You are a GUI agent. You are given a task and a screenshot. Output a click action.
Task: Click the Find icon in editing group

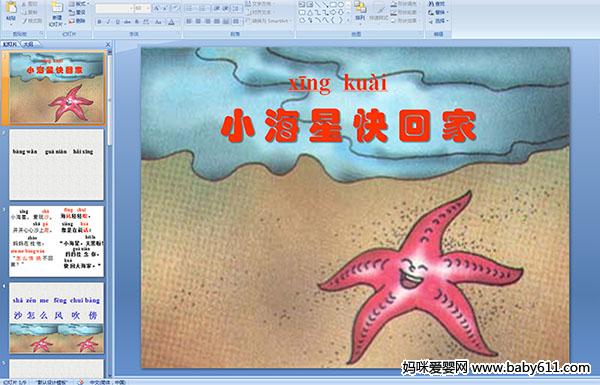point(437,4)
